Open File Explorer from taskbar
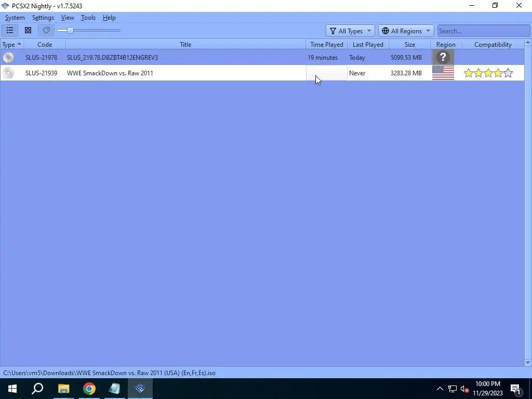Image resolution: width=532 pixels, height=399 pixels. click(63, 389)
